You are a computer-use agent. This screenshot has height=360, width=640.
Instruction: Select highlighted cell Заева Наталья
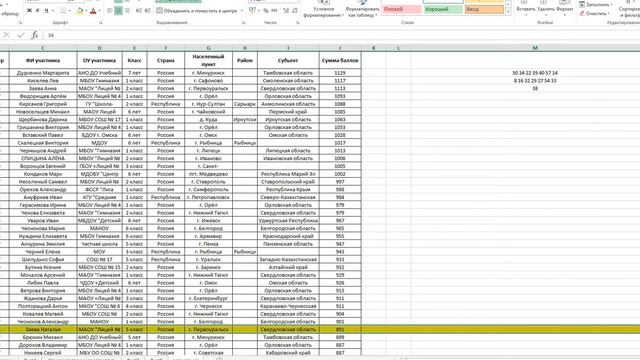[43, 329]
